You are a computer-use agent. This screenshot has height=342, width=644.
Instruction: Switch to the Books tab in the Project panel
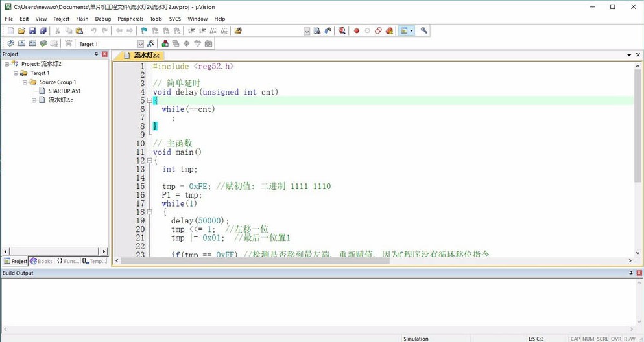41,261
